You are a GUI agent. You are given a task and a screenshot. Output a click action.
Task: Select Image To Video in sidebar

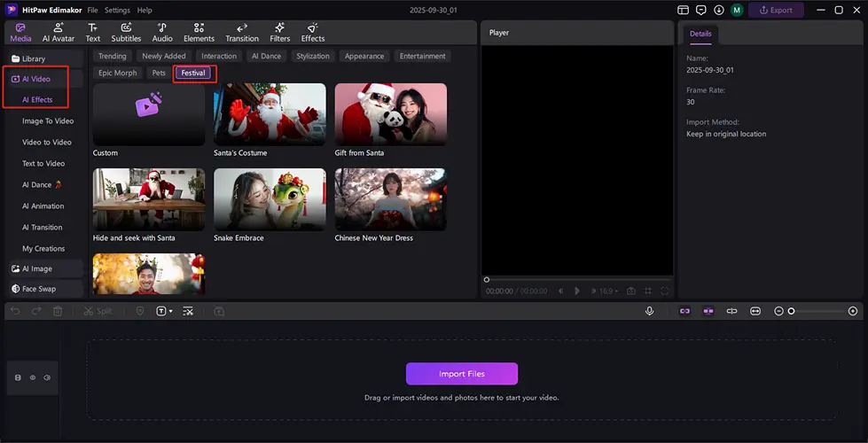[48, 120]
